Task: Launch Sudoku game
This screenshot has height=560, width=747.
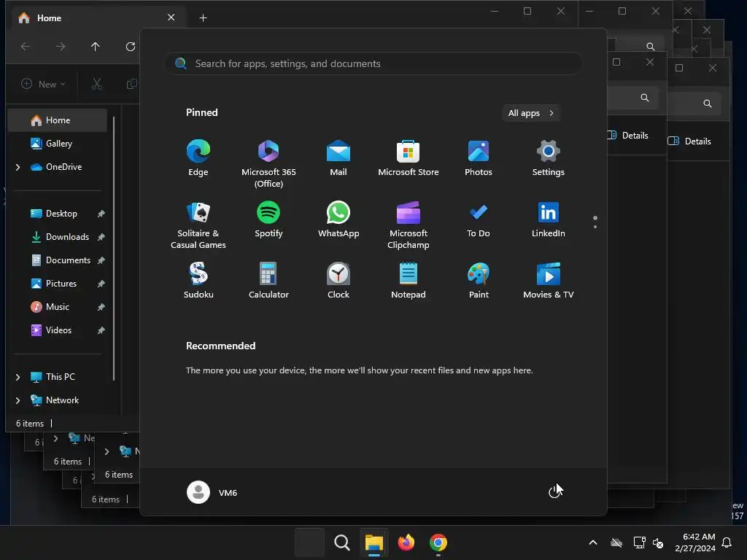Action: (x=198, y=281)
